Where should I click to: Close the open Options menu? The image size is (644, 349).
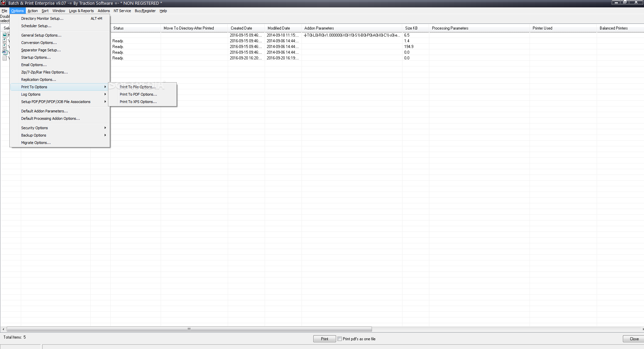17,11
